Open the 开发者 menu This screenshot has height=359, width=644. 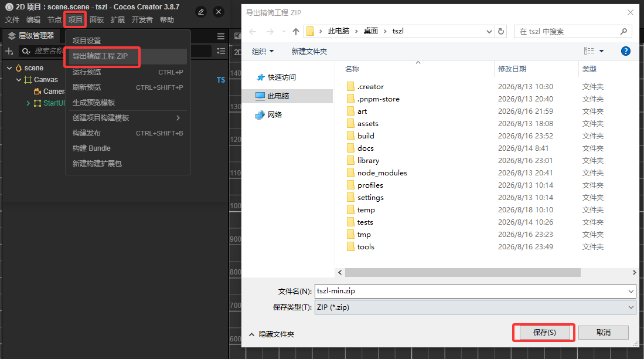pos(142,20)
